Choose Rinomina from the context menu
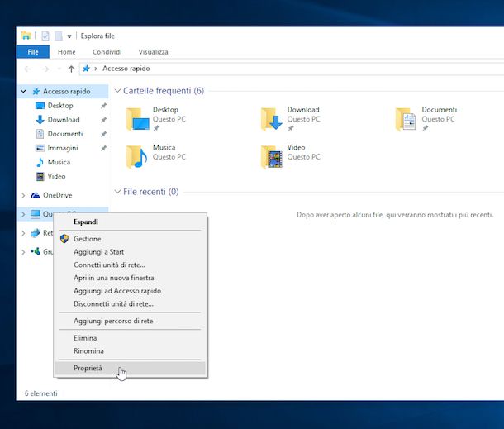Screen dimensions: 504x429 pos(131,350)
